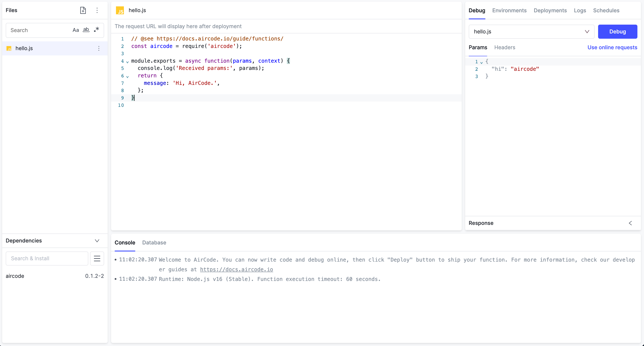Click the dependencies list menu icon
The height and width of the screenshot is (346, 644).
(97, 259)
